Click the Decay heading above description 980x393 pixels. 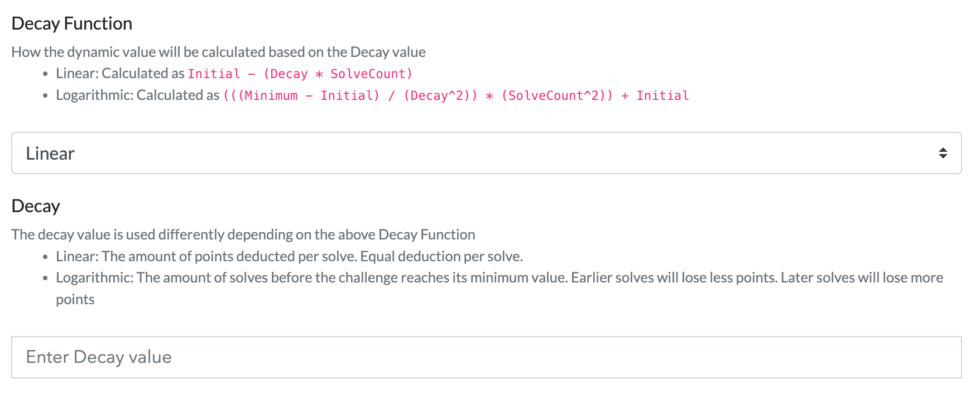36,206
